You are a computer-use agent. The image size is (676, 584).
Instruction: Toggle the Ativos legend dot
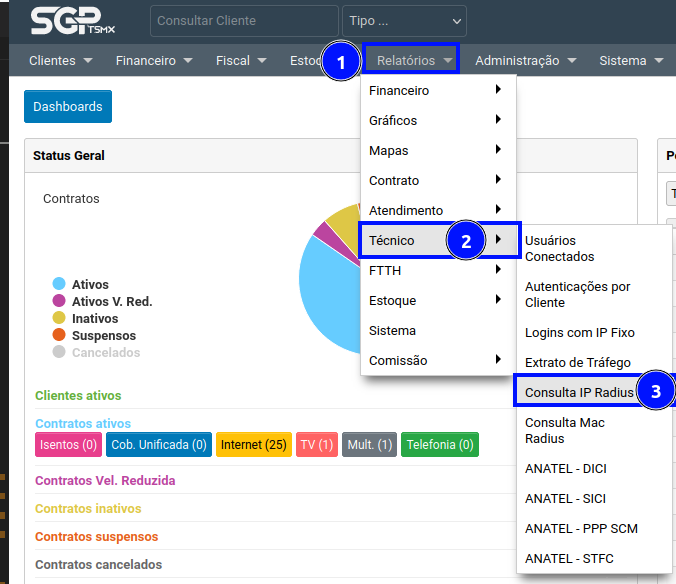tap(59, 285)
